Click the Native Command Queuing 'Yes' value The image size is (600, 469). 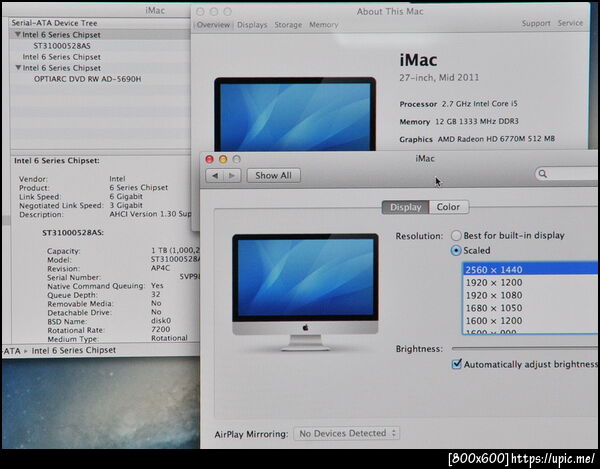pyautogui.click(x=157, y=286)
